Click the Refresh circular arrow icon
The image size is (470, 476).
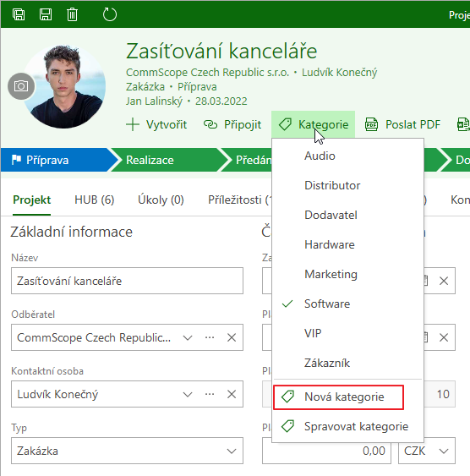tap(110, 14)
